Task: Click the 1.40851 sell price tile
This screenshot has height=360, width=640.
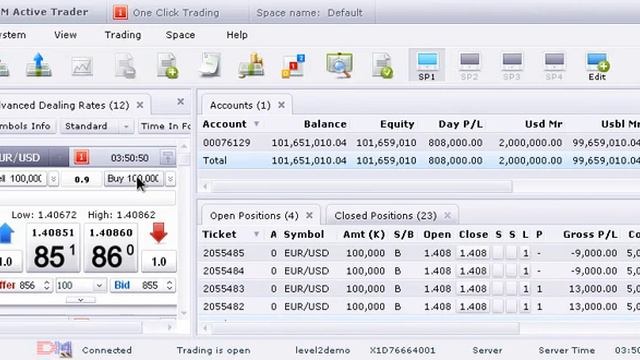Action: point(53,248)
